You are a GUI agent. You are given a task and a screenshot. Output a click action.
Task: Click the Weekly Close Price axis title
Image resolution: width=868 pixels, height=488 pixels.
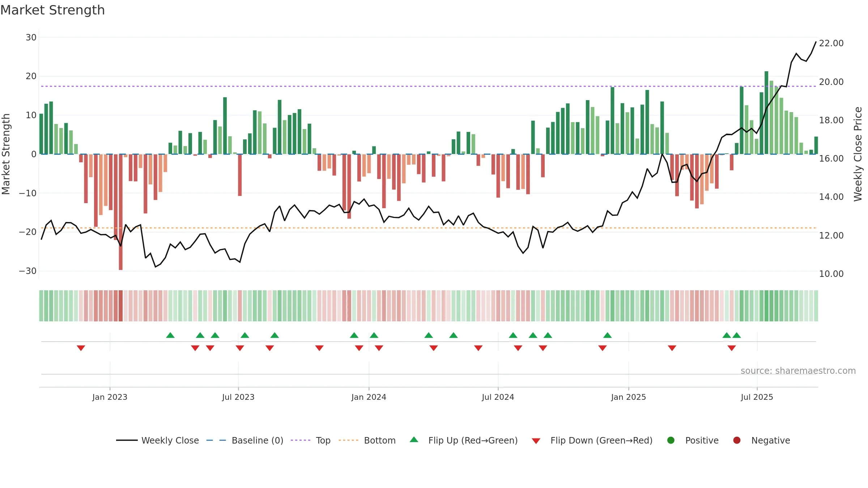pyautogui.click(x=858, y=154)
